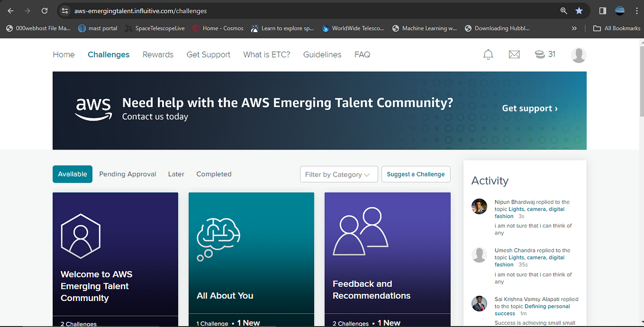Click two-people icon on Feedback card
The width and height of the screenshot is (644, 327).
tap(360, 231)
